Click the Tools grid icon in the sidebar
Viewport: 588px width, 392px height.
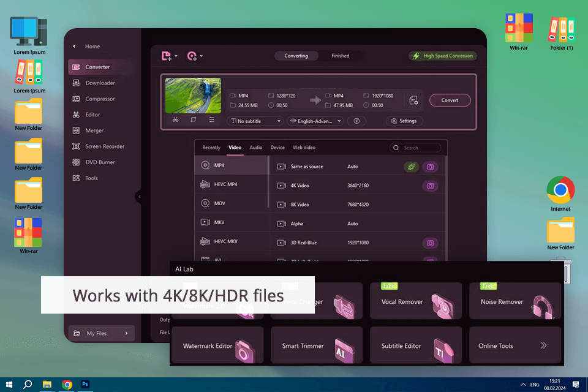76,178
